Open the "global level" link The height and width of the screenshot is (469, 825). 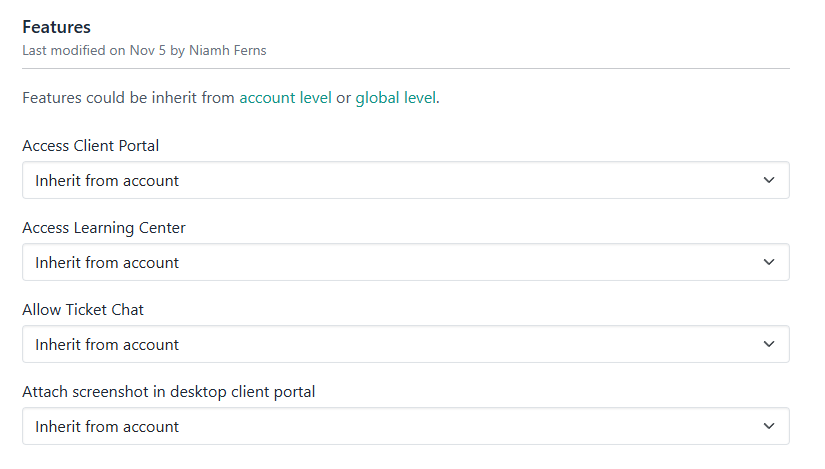click(395, 98)
